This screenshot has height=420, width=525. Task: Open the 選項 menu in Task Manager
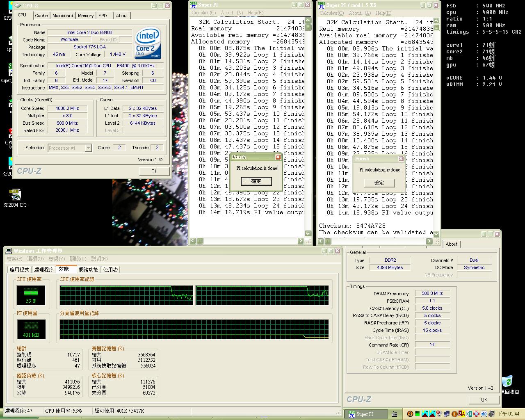tap(35, 259)
